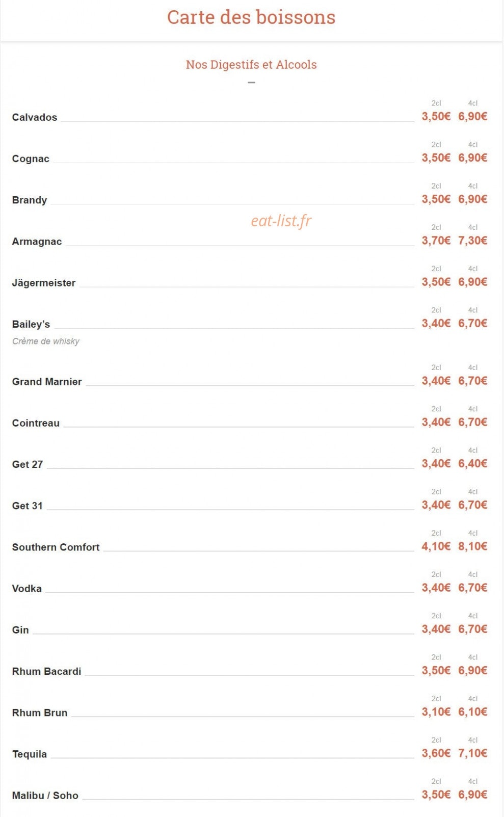Click the Calvados menu item
504x817 pixels.
point(35,117)
